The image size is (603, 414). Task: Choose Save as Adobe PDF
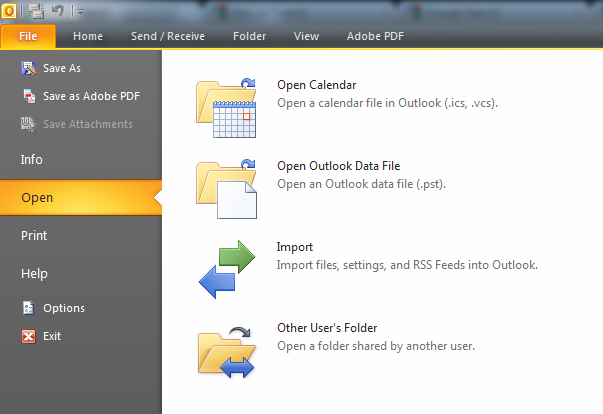(92, 96)
